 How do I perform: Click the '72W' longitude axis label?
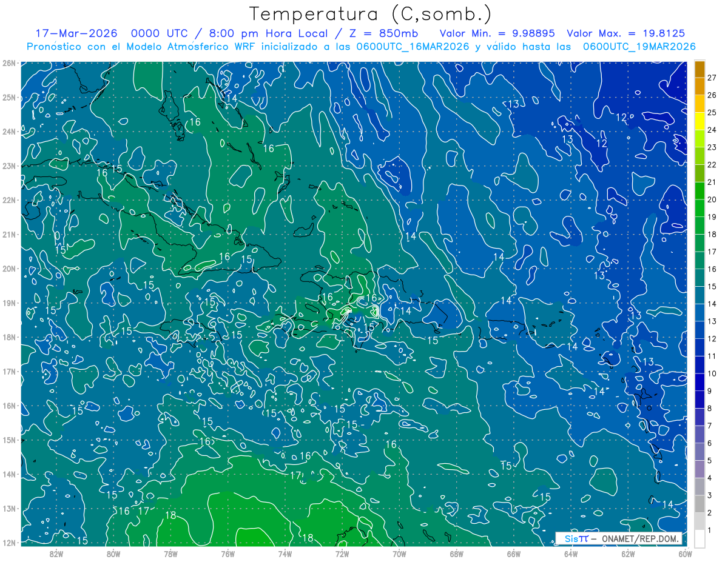click(342, 554)
